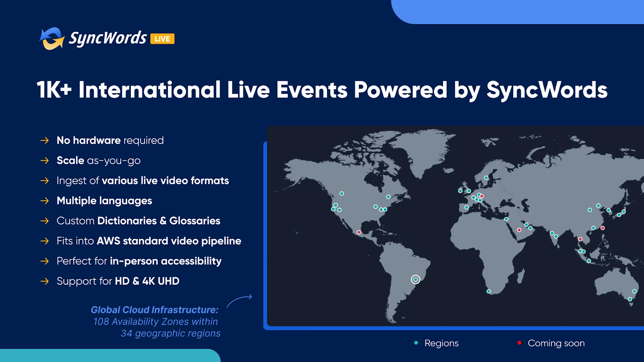Select the Hong Kong region marker
The height and width of the screenshot is (362, 644).
(593, 228)
